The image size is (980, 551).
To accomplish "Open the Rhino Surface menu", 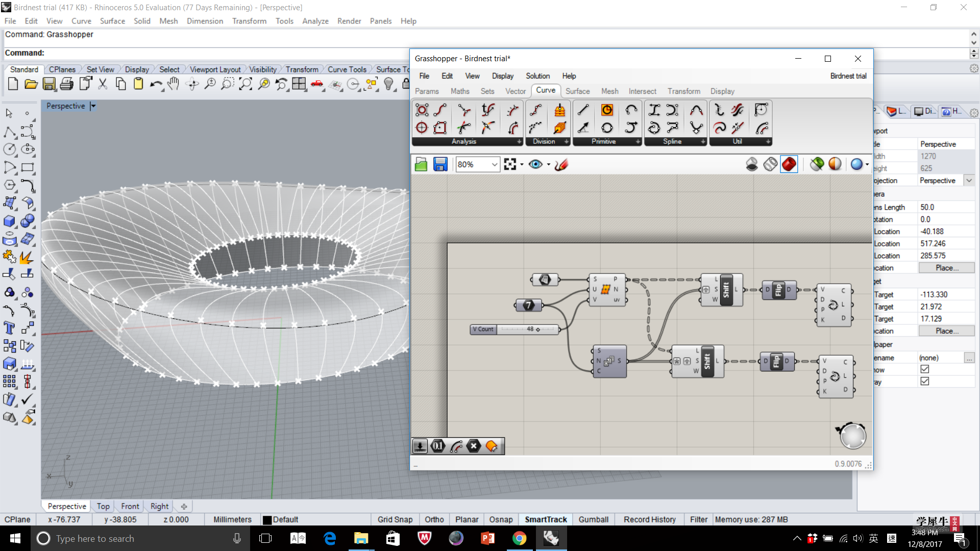I will coord(112,21).
